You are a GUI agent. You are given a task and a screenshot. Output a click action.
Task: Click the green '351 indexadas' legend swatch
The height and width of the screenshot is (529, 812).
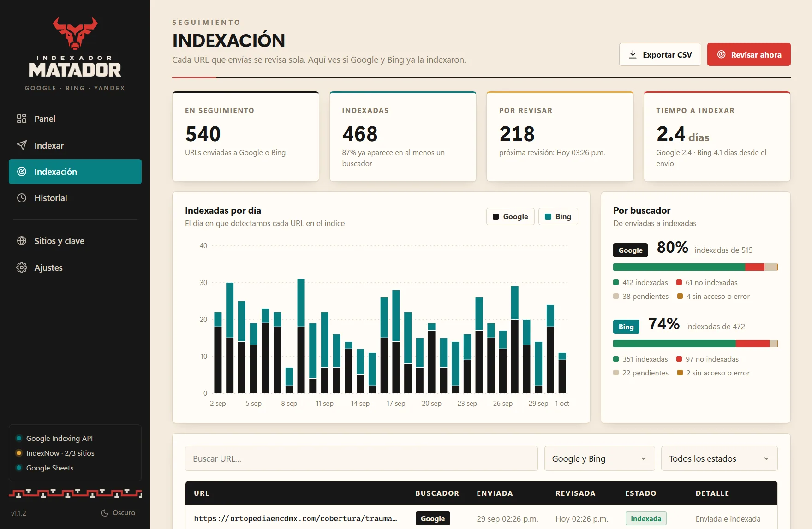point(616,359)
